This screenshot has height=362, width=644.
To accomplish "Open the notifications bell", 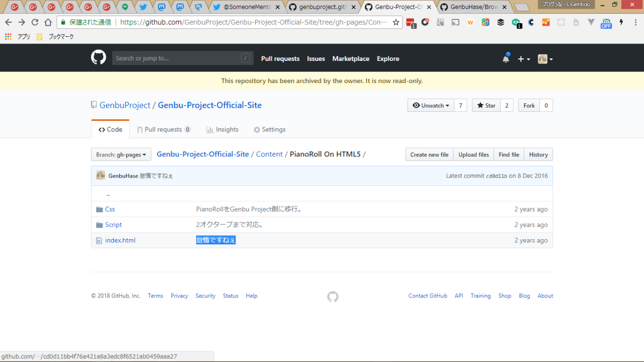I will point(506,59).
